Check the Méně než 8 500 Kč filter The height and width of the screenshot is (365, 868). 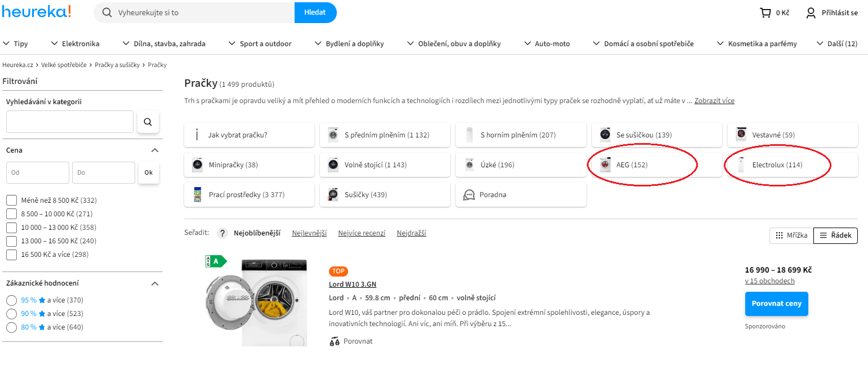[11, 201]
